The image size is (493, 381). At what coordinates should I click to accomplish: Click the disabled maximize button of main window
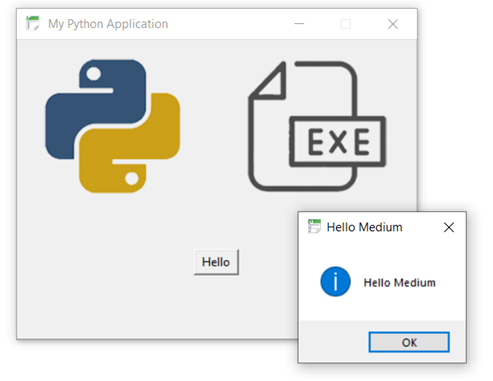(346, 24)
